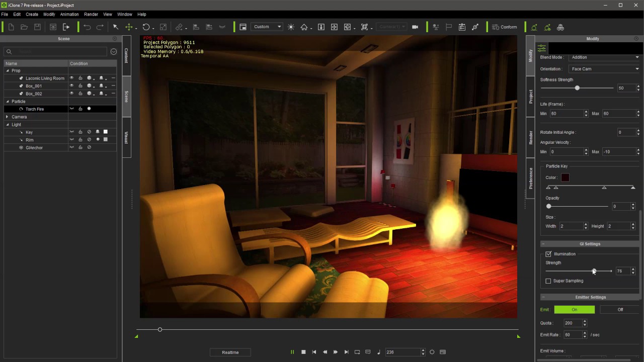
Task: Click the Undo arrow icon
Action: pos(87,27)
